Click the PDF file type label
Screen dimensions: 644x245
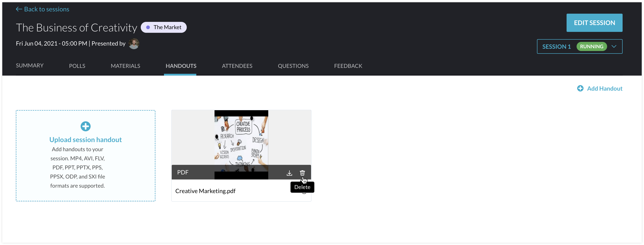183,172
